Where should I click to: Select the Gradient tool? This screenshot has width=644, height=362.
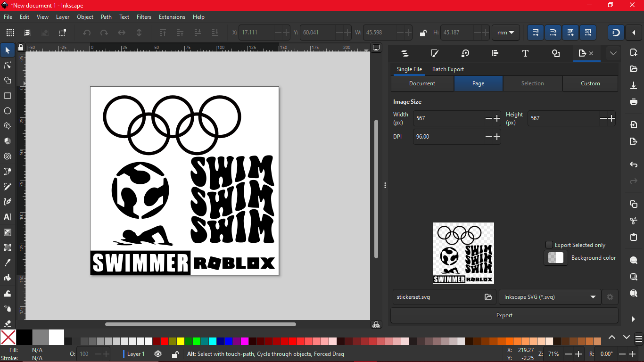(8, 232)
